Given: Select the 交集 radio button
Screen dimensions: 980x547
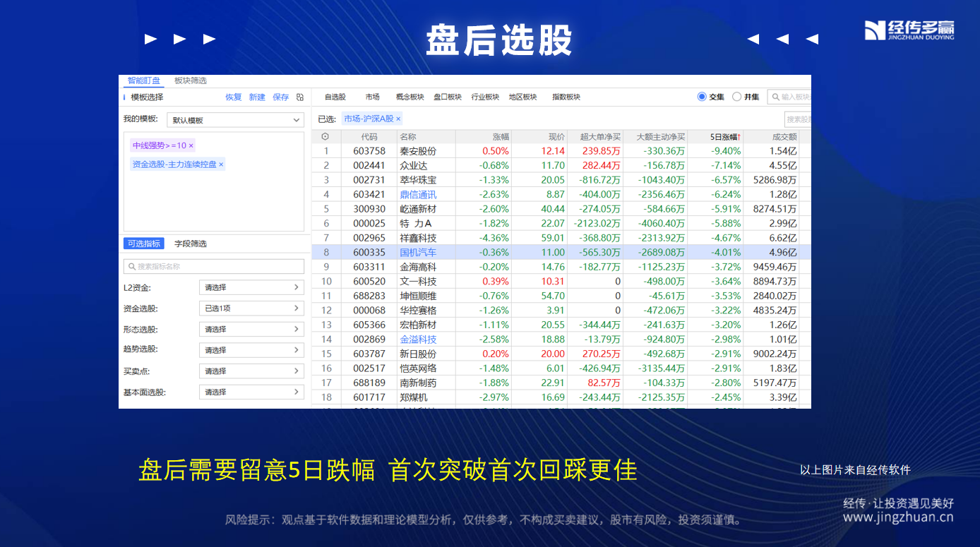Looking at the screenshot, I should click(702, 97).
